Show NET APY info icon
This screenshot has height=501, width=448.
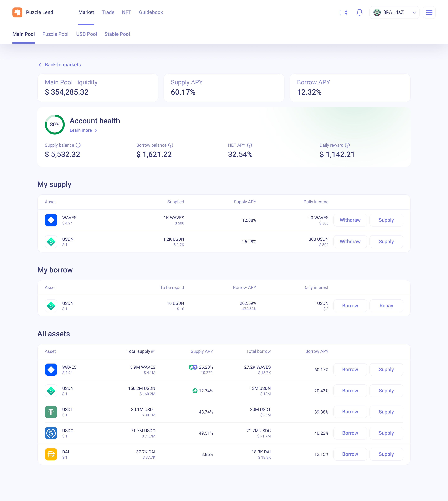click(249, 145)
